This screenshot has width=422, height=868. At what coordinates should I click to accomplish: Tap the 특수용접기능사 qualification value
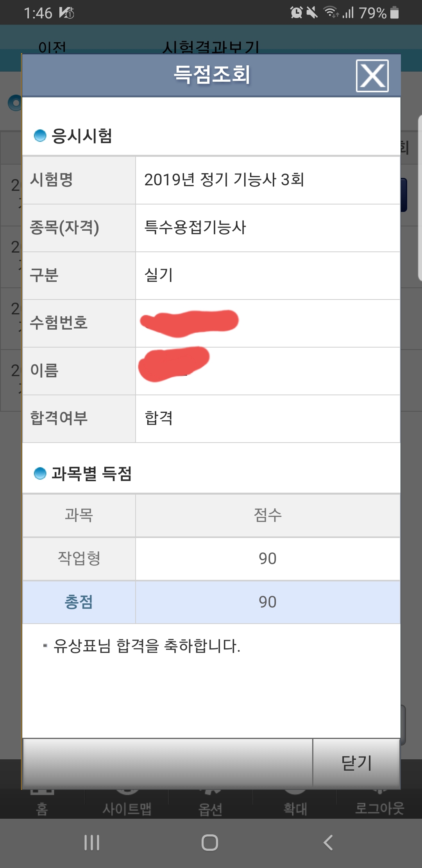pyautogui.click(x=195, y=228)
